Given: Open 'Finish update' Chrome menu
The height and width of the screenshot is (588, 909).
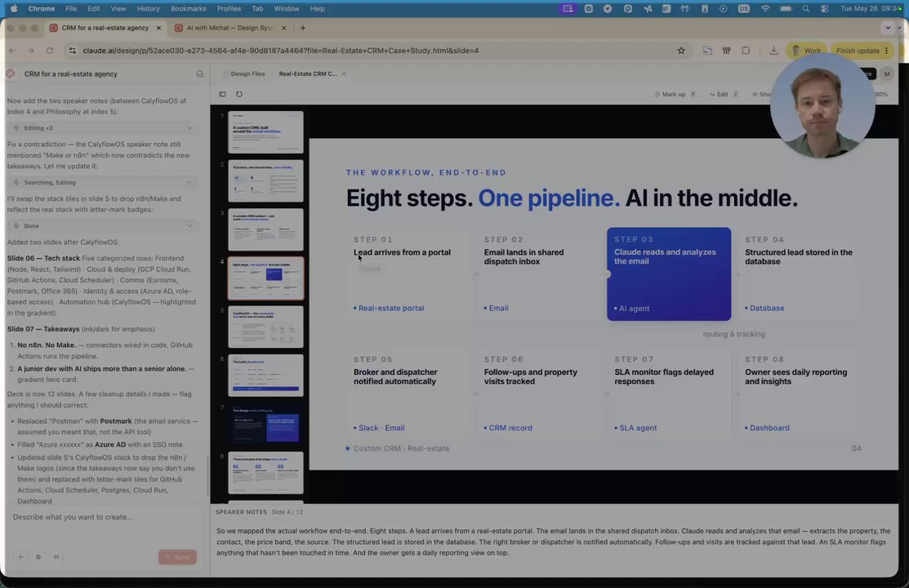Looking at the screenshot, I should pos(862,51).
